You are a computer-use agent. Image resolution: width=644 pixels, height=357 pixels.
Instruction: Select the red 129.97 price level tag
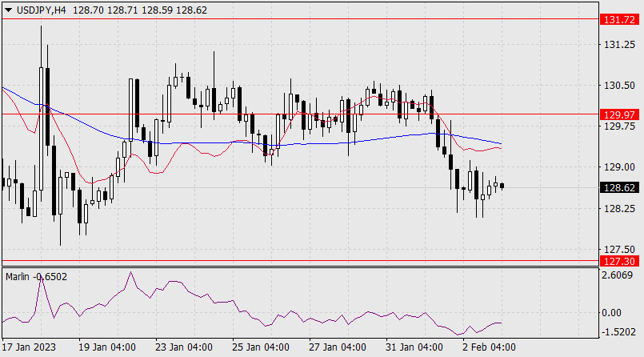click(621, 114)
